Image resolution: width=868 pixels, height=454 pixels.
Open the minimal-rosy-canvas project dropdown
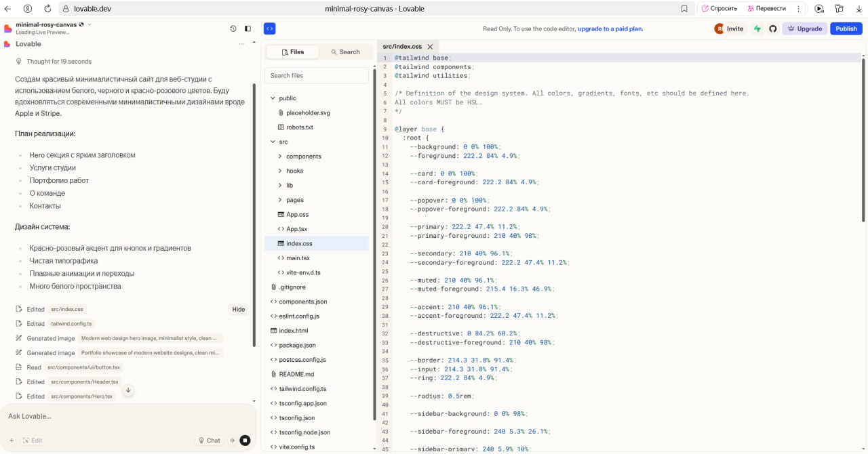click(90, 24)
